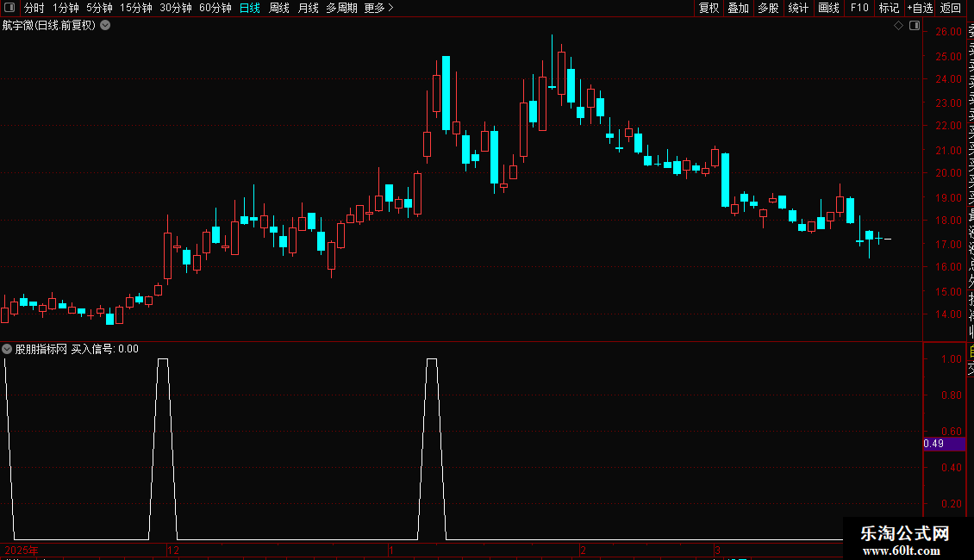The image size is (974, 560).
Task: Click the 1.00 indicator axis label
Action: click(951, 359)
